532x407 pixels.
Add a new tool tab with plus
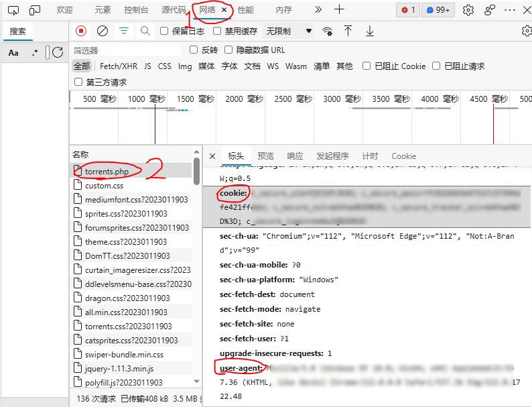point(339,10)
